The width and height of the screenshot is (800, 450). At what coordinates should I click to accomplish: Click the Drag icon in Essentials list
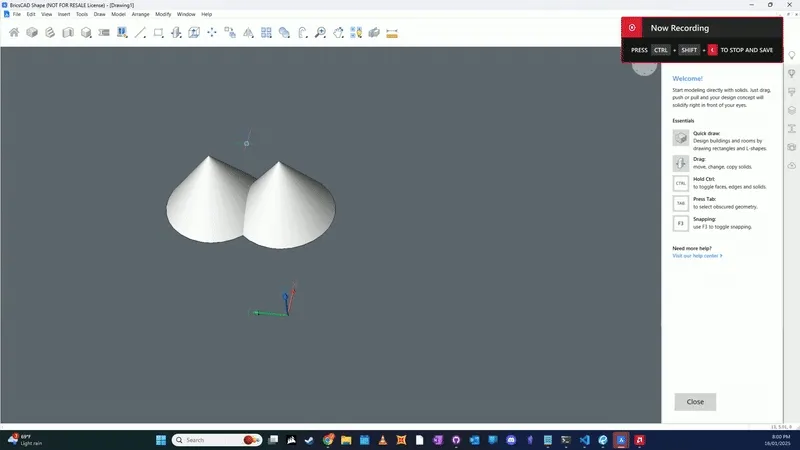[x=681, y=163]
